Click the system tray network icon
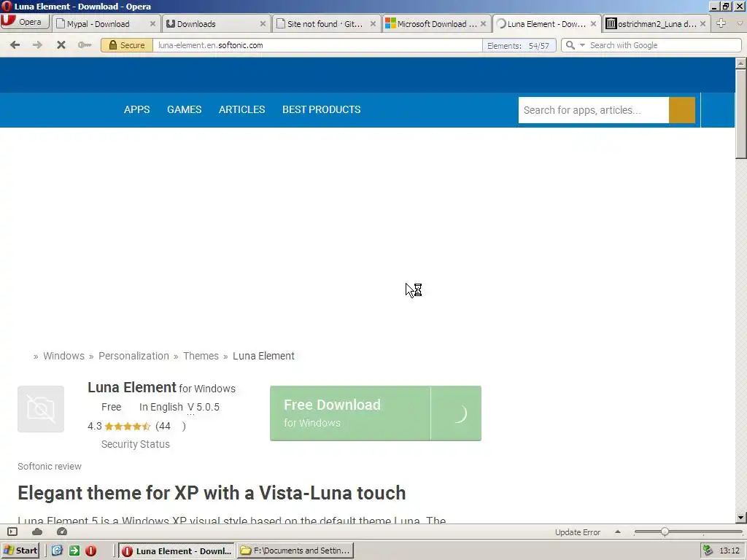The width and height of the screenshot is (747, 560). coord(708,551)
